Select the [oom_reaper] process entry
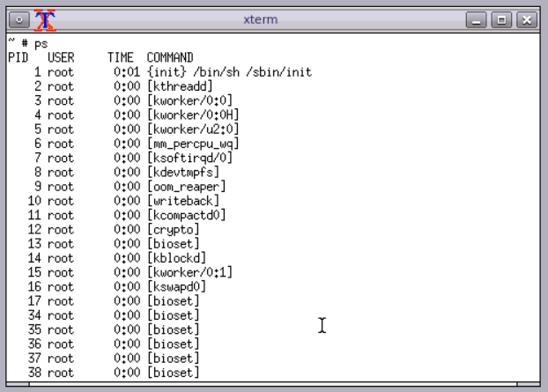 pyautogui.click(x=188, y=186)
